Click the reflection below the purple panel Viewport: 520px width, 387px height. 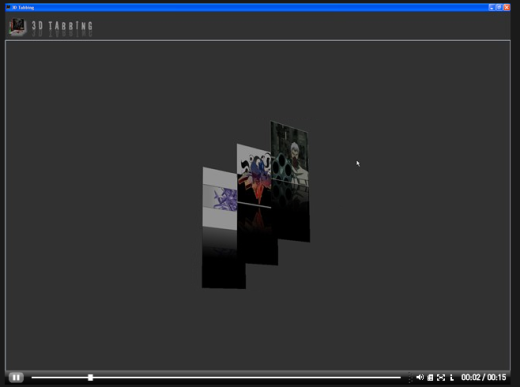tap(223, 258)
